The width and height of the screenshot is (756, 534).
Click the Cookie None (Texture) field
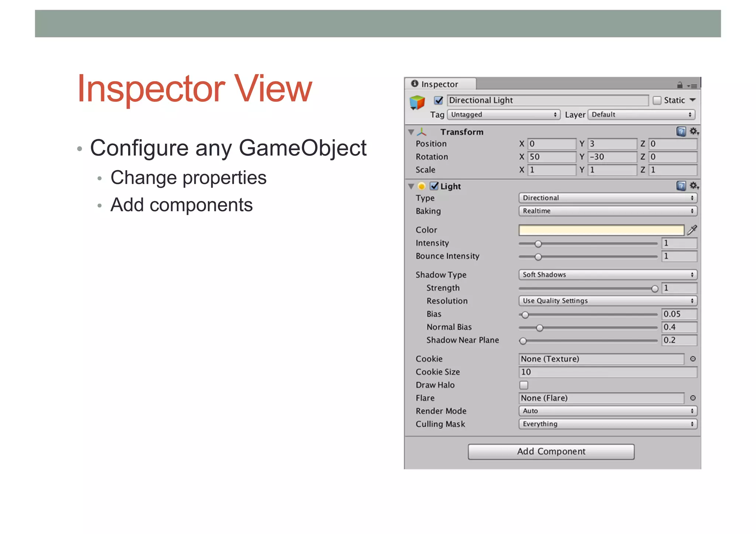[x=601, y=359]
